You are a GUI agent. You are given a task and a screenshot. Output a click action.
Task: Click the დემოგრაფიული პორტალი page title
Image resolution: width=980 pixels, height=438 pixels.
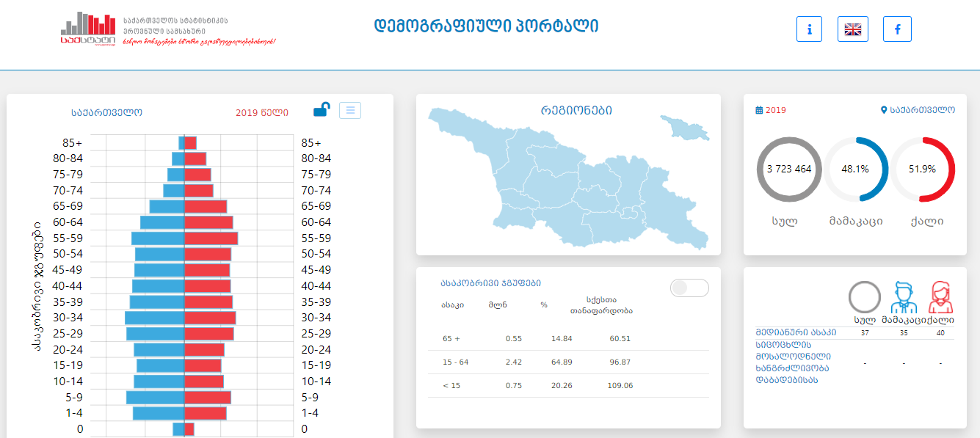(x=486, y=26)
